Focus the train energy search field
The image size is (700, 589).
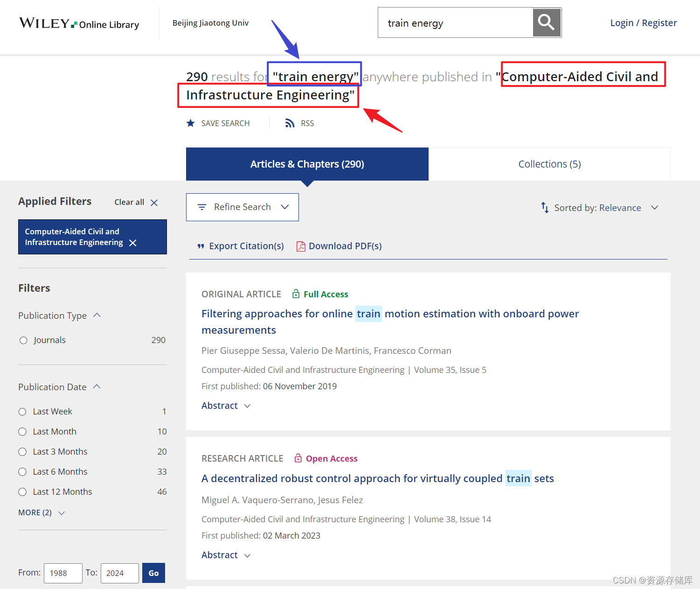click(x=455, y=22)
